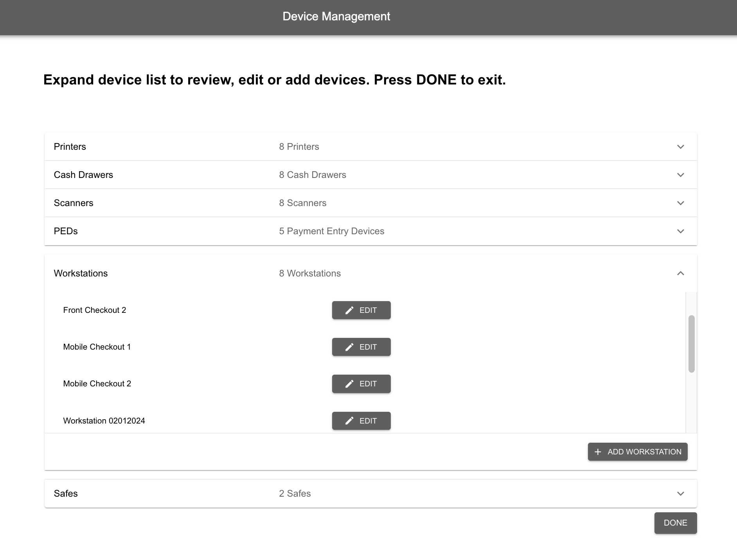Click the workstation list scrollbar thumb
This screenshot has height=560, width=737.
[692, 344]
